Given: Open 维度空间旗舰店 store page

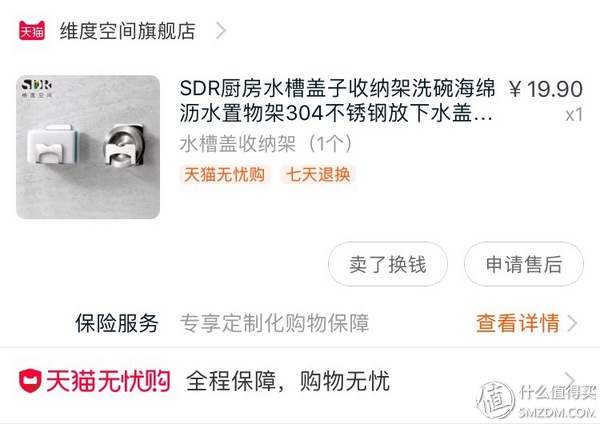Looking at the screenshot, I should click(127, 31).
